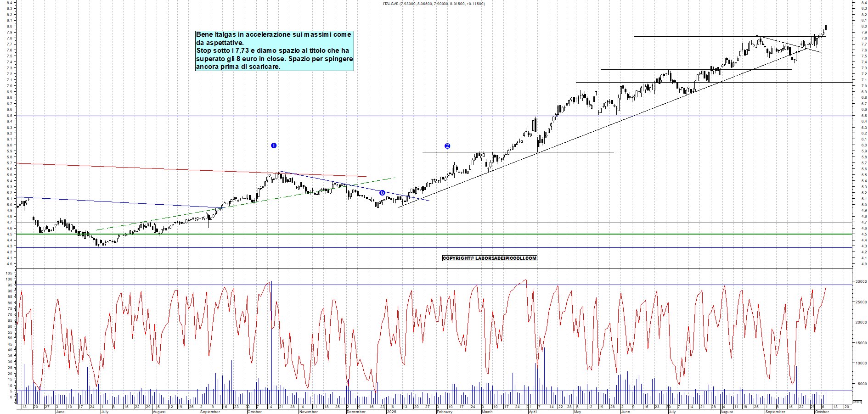This screenshot has height=414, width=868.
Task: Select the May label on time axis
Action: [x=577, y=412]
